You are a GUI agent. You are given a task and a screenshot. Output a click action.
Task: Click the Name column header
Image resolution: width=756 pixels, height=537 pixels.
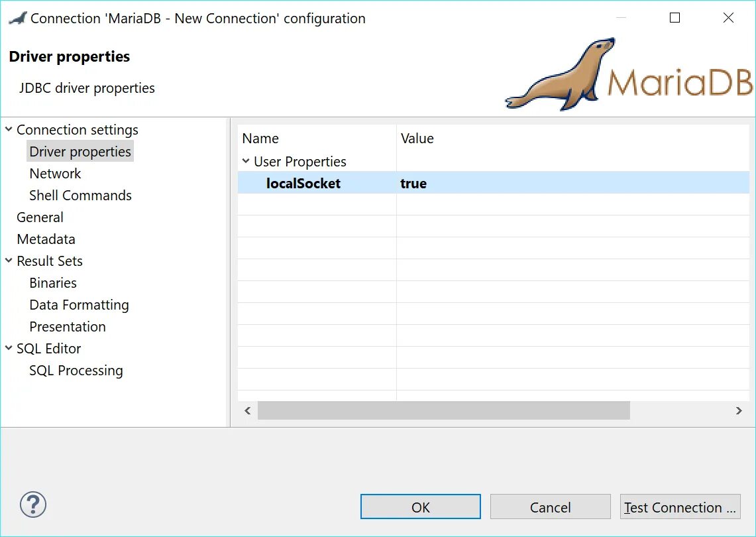coord(317,139)
